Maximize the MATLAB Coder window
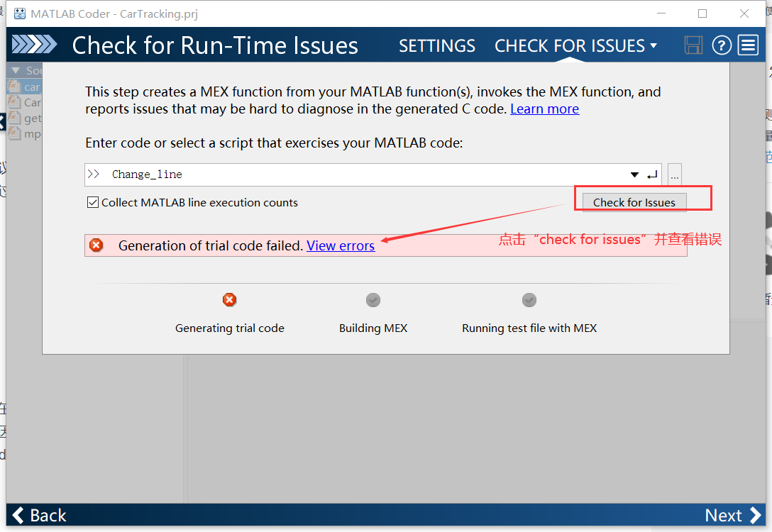The image size is (772, 532). point(702,13)
